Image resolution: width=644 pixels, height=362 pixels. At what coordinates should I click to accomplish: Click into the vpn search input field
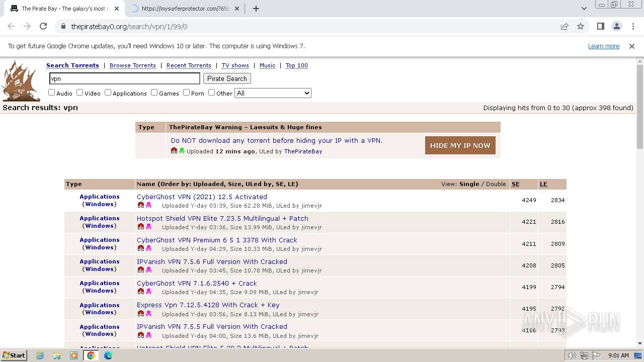[125, 78]
